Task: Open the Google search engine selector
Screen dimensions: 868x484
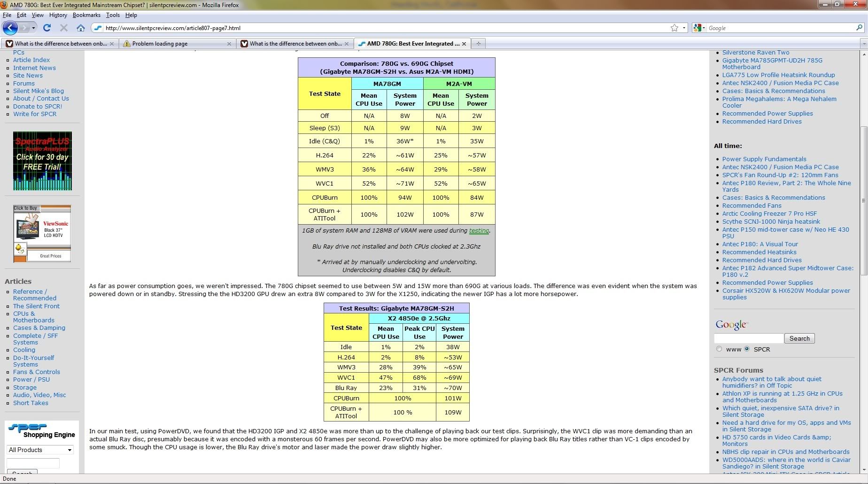Action: pos(699,28)
